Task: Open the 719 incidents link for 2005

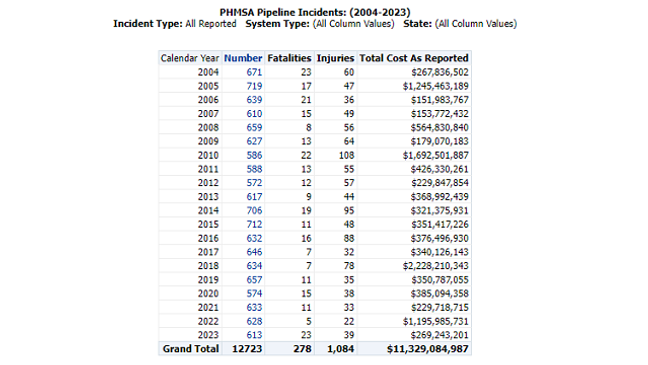Action: tap(254, 86)
